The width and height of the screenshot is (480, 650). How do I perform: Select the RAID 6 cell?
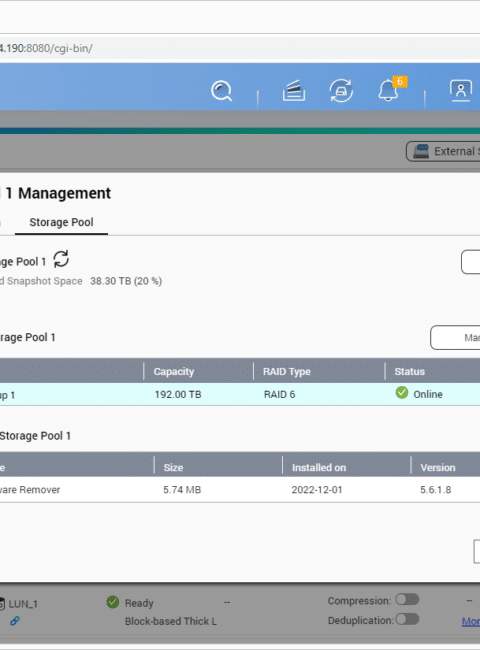click(x=279, y=394)
